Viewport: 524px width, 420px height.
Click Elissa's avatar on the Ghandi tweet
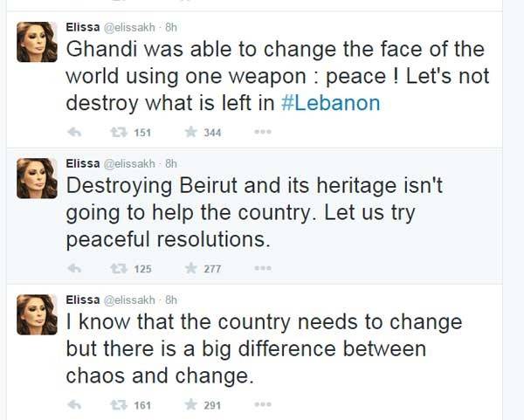click(37, 42)
